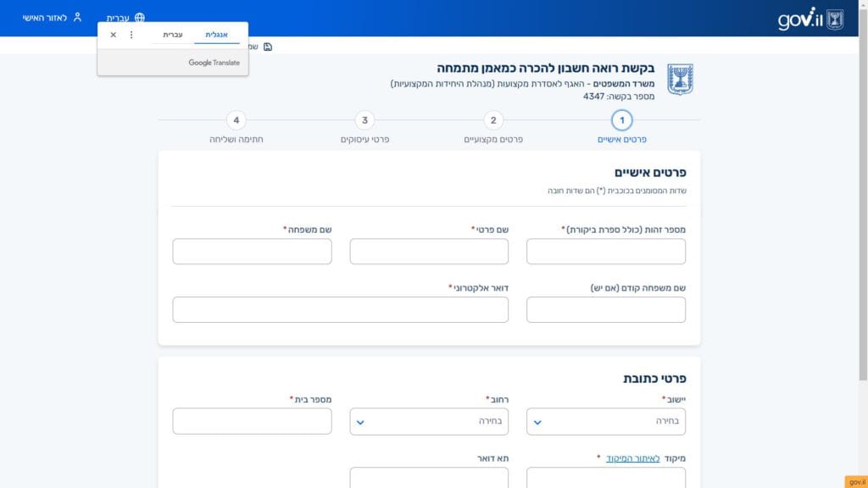This screenshot has width=868, height=488.
Task: Select the עברית tab in translate popup
Action: coord(172,35)
